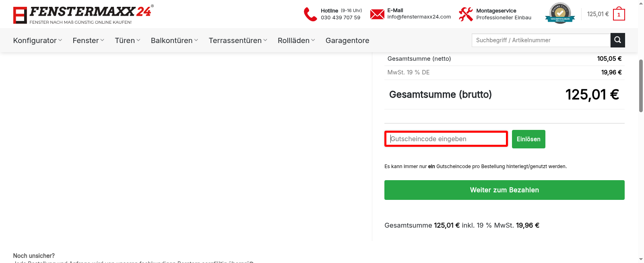
Task: Click the Montageservice tools icon
Action: point(466,14)
